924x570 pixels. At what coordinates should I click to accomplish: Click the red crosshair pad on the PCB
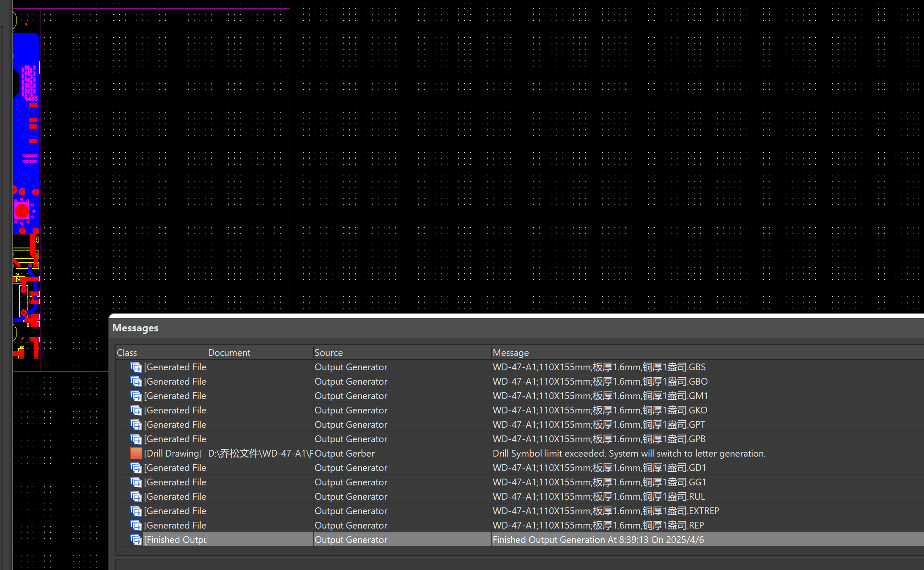(x=22, y=210)
